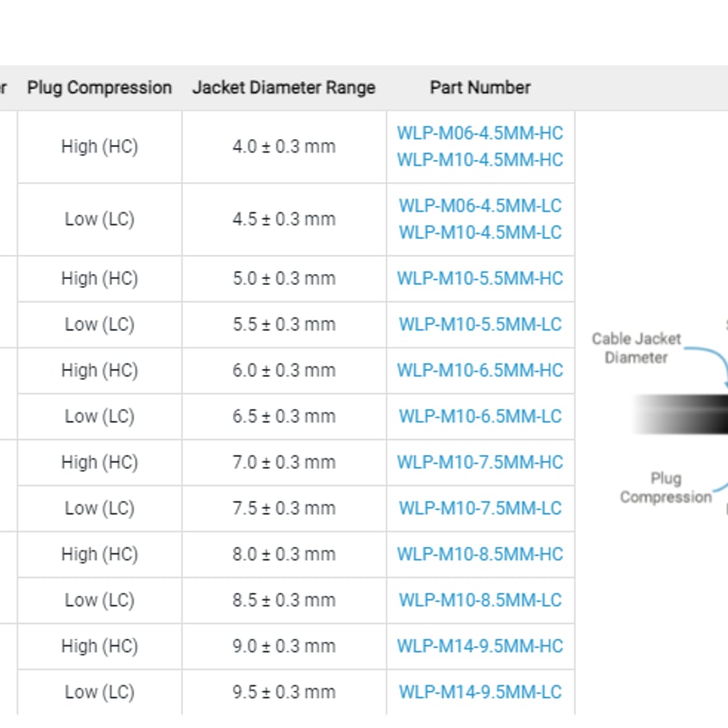Click High (HC) in the 7.0 mm row

[x=100, y=462]
